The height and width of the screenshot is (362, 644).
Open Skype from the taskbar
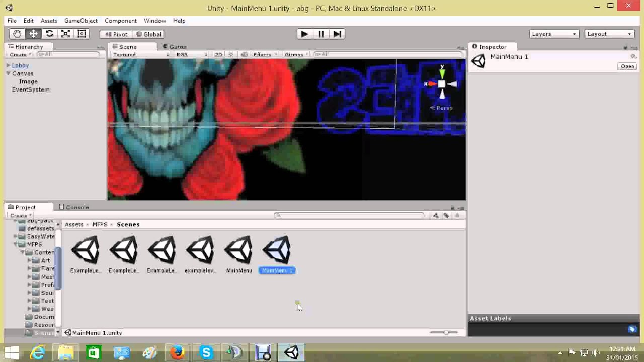[206, 352]
